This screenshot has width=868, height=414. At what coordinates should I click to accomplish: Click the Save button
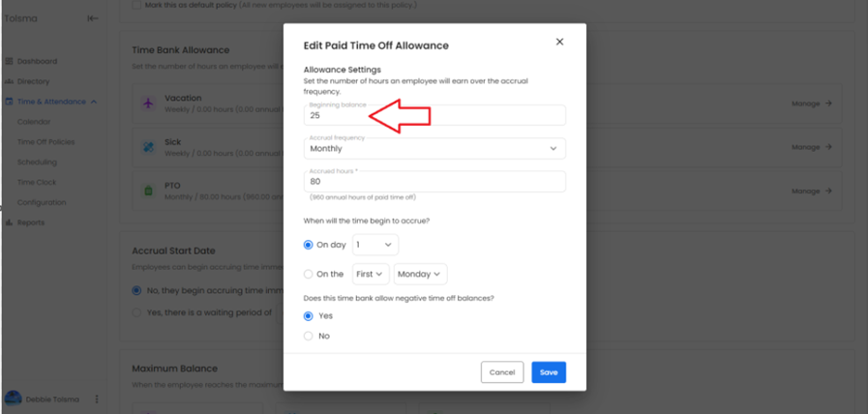pos(549,372)
